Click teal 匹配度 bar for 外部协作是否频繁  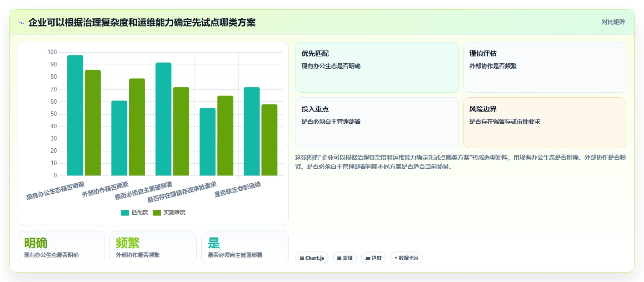tap(120, 138)
